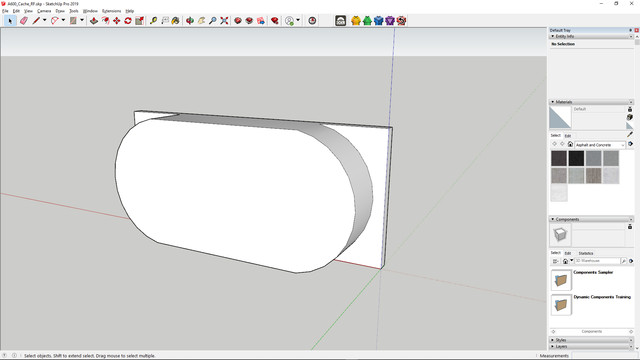
Task: Switch to Components Edit tab
Action: [x=568, y=253]
